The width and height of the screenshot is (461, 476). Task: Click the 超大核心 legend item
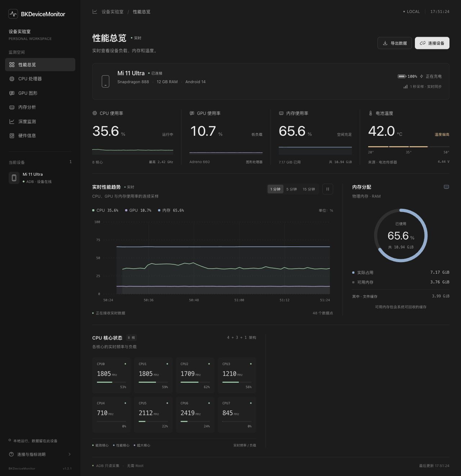142,445
